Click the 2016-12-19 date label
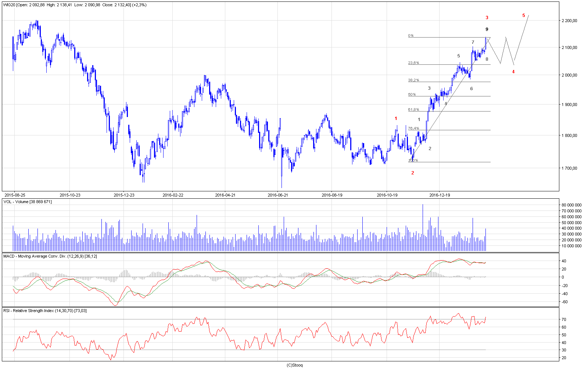Screen dimensions: 588x368 tap(440, 195)
